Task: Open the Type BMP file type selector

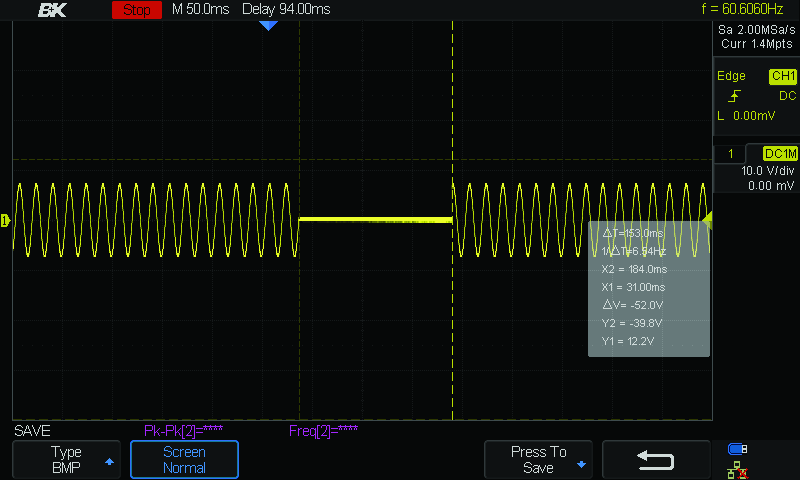Action: coord(66,460)
